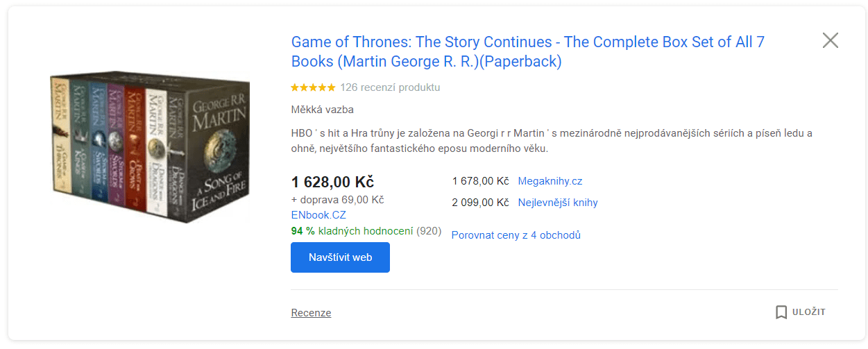Click the bookmark icon to save product

pyautogui.click(x=781, y=312)
